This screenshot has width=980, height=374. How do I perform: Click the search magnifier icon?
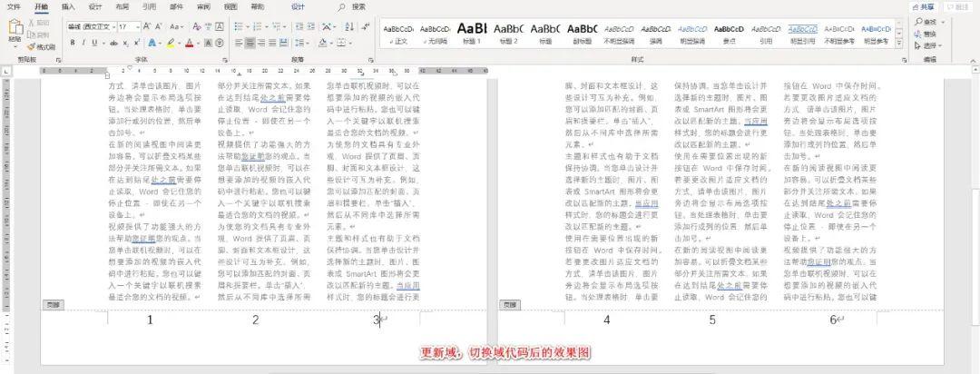click(341, 7)
